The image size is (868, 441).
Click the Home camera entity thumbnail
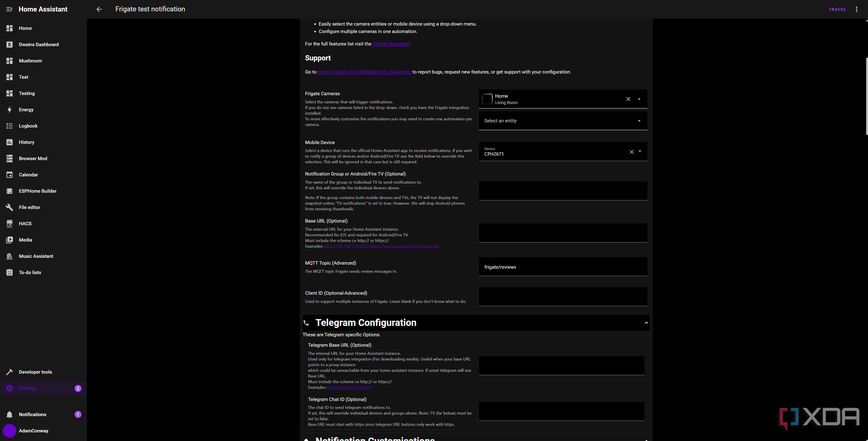(x=487, y=99)
